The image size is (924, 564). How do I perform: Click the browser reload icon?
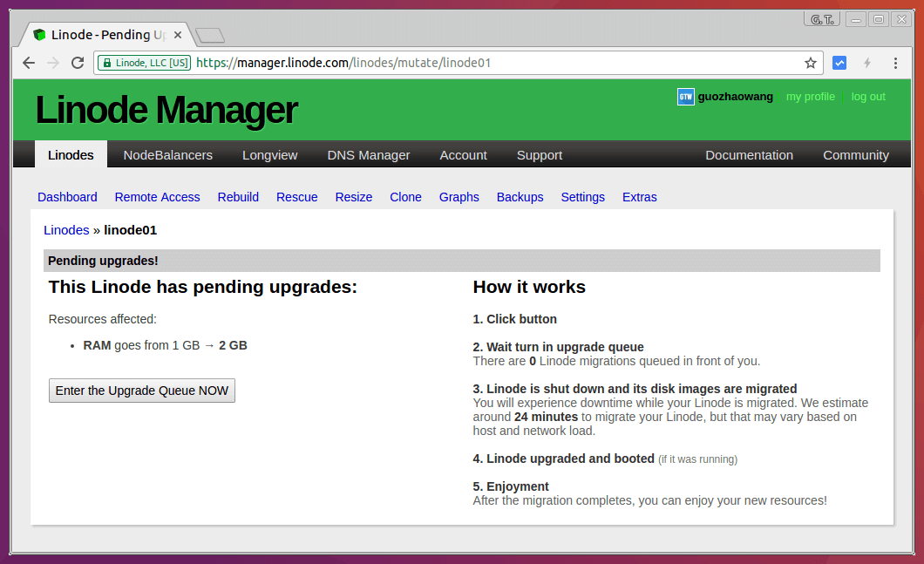pyautogui.click(x=78, y=63)
